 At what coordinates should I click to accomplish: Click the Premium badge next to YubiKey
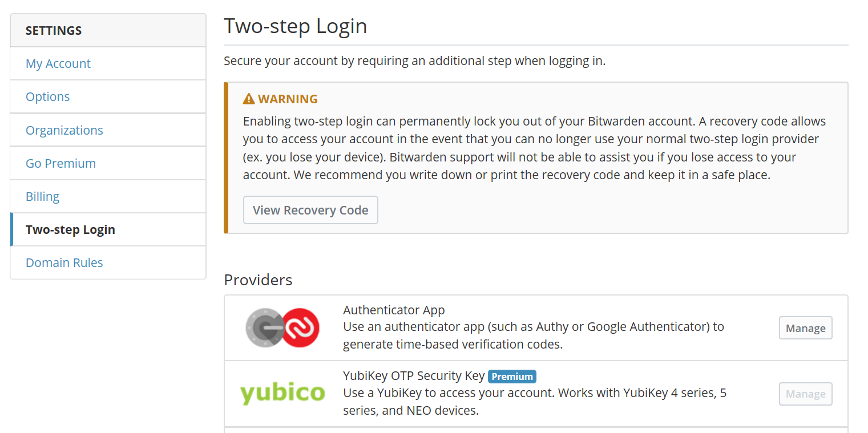(512, 377)
